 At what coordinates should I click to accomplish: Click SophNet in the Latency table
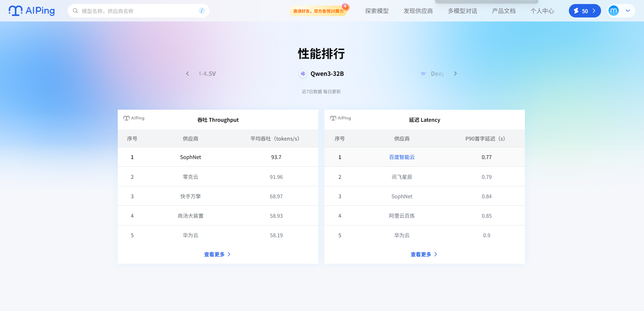[x=402, y=196]
